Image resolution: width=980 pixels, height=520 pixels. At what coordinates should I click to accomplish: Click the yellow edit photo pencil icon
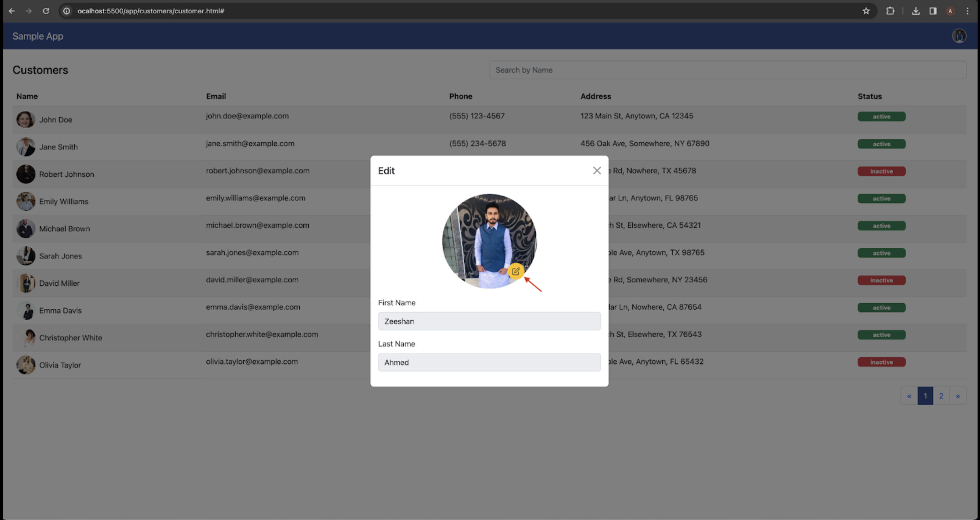click(516, 271)
